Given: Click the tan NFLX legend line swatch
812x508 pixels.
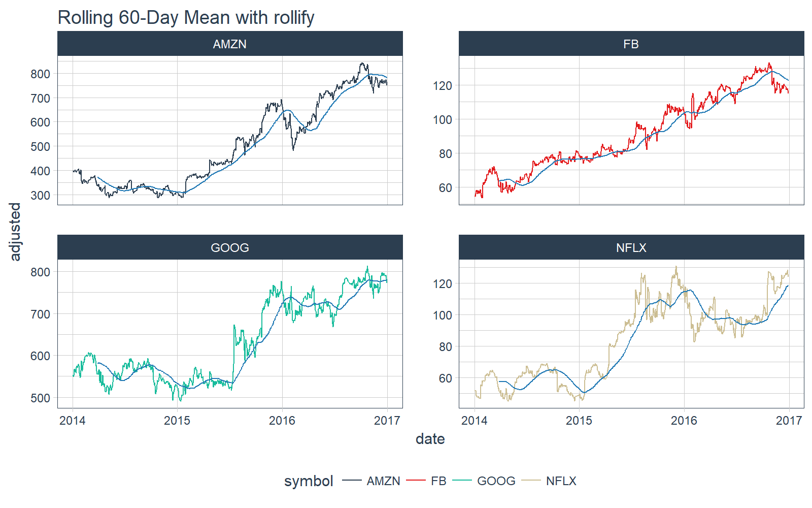Looking at the screenshot, I should click(531, 481).
